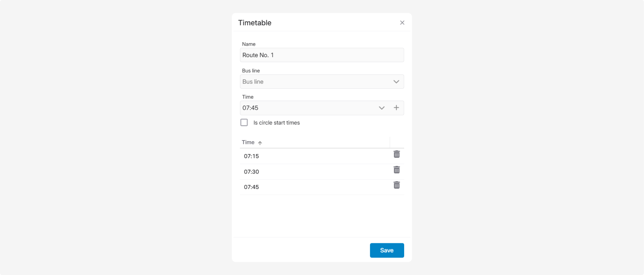Delete the 07:30 time entry
This screenshot has height=275, width=644.
tap(396, 170)
